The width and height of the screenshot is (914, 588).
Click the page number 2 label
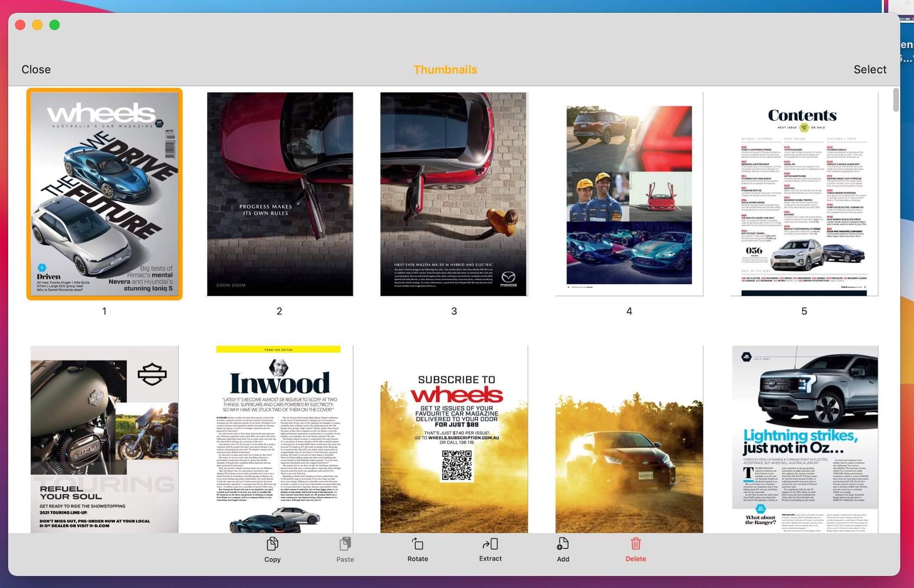click(x=279, y=311)
